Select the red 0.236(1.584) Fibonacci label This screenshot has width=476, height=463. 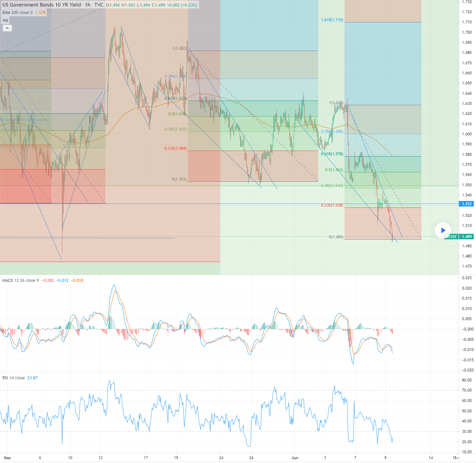click(x=175, y=148)
